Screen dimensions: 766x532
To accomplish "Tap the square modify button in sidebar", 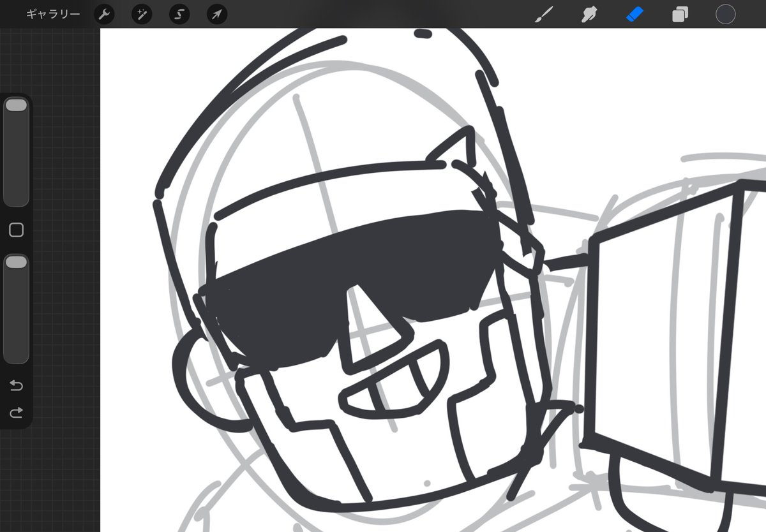I will [16, 230].
